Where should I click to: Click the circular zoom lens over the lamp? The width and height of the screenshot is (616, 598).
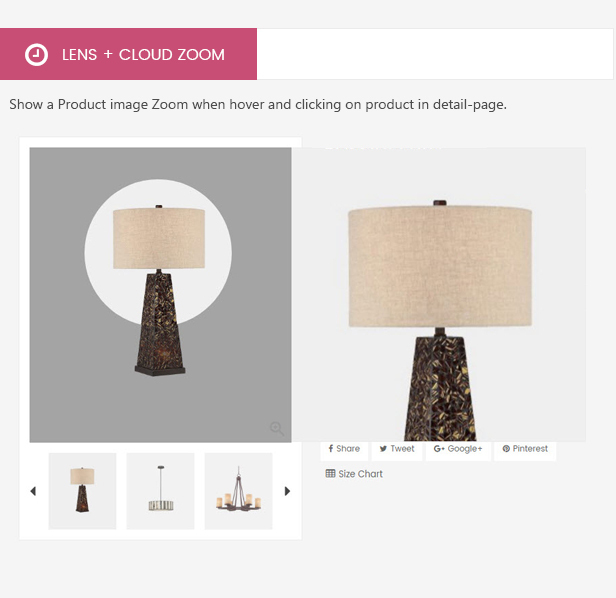pyautogui.click(x=158, y=253)
